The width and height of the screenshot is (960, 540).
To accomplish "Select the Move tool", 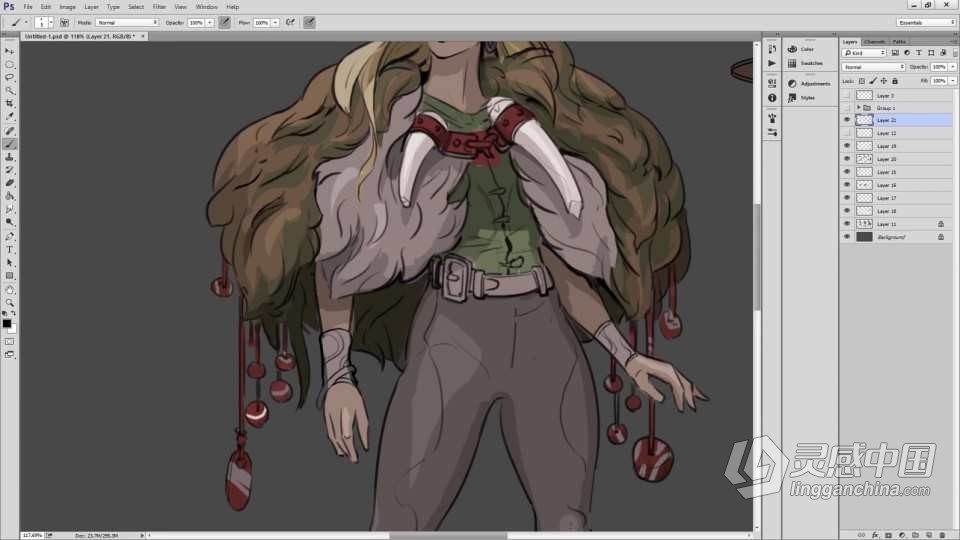I will tap(9, 51).
